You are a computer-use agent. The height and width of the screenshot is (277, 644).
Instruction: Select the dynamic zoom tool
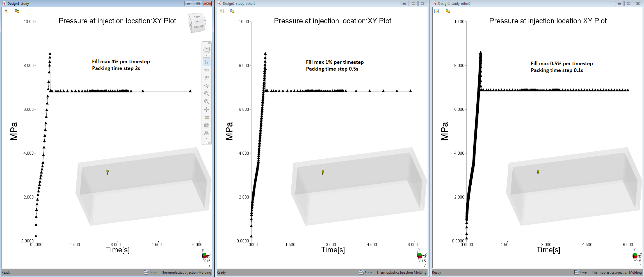tap(207, 86)
